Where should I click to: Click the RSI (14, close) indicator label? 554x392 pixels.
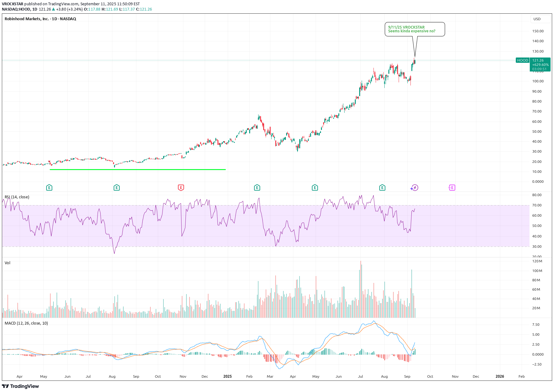pos(17,197)
